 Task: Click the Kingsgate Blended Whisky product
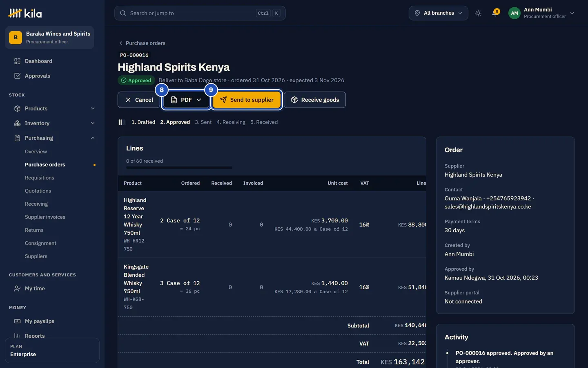click(x=136, y=279)
